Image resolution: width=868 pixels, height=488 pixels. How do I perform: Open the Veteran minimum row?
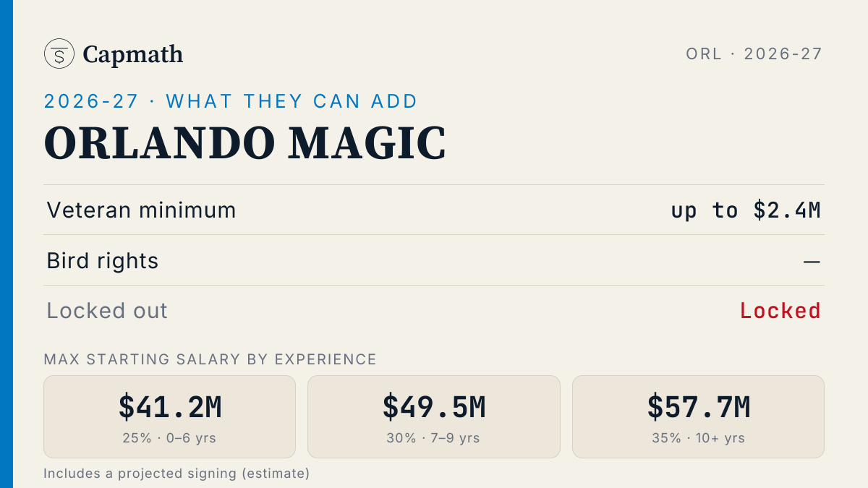434,210
